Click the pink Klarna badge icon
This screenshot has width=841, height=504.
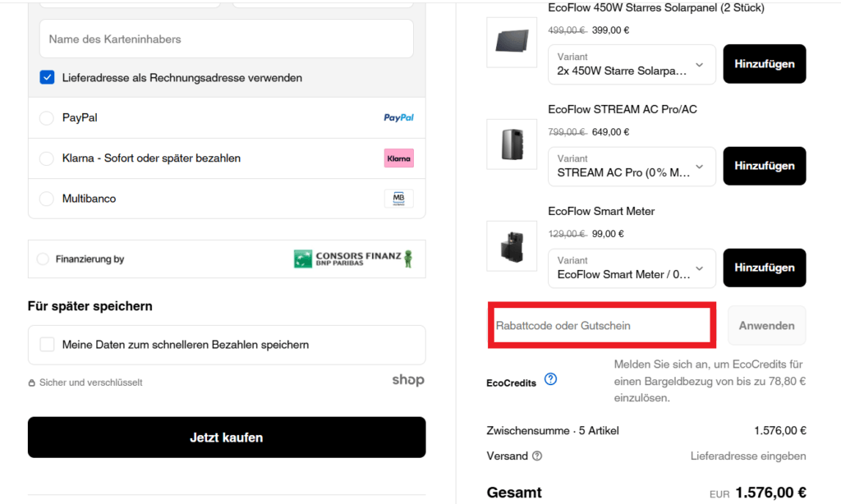398,158
